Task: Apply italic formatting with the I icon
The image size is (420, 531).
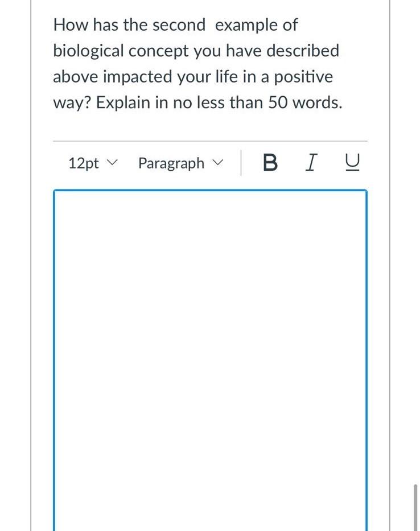Action: click(x=311, y=163)
